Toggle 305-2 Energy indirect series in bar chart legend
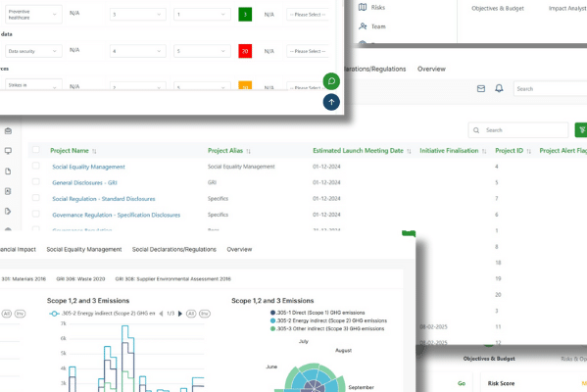587x392 pixels. click(x=102, y=314)
